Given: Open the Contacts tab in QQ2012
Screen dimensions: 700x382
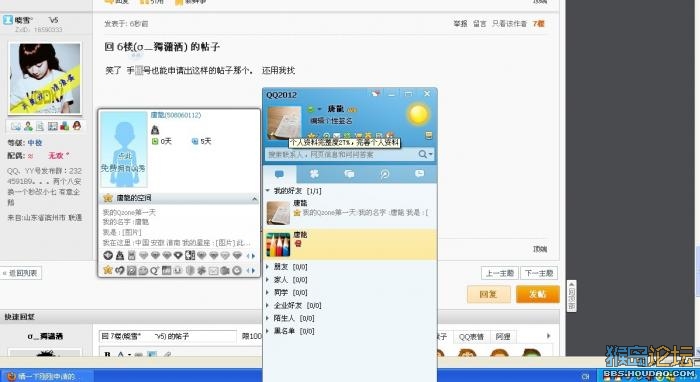Looking at the screenshot, I should coord(279,174).
